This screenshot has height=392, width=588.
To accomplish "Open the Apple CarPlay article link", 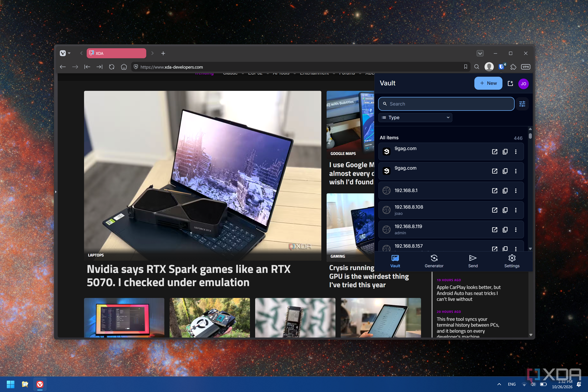I will pyautogui.click(x=468, y=293).
